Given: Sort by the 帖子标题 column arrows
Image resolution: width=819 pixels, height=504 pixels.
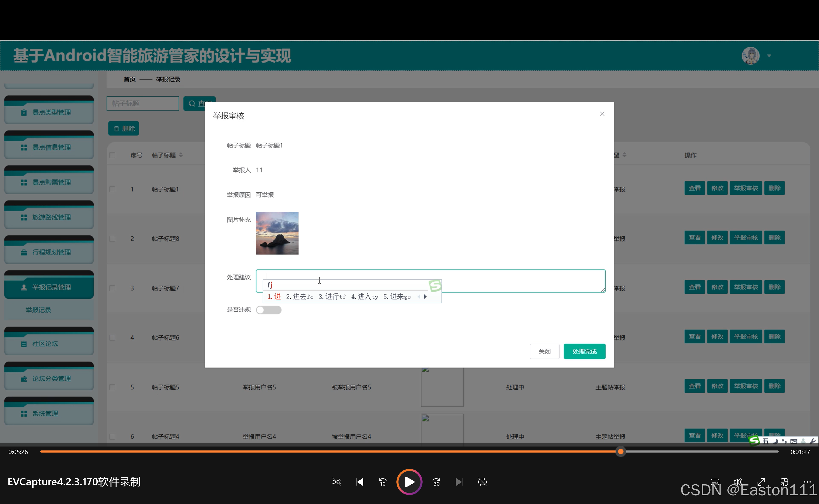Looking at the screenshot, I should click(181, 155).
